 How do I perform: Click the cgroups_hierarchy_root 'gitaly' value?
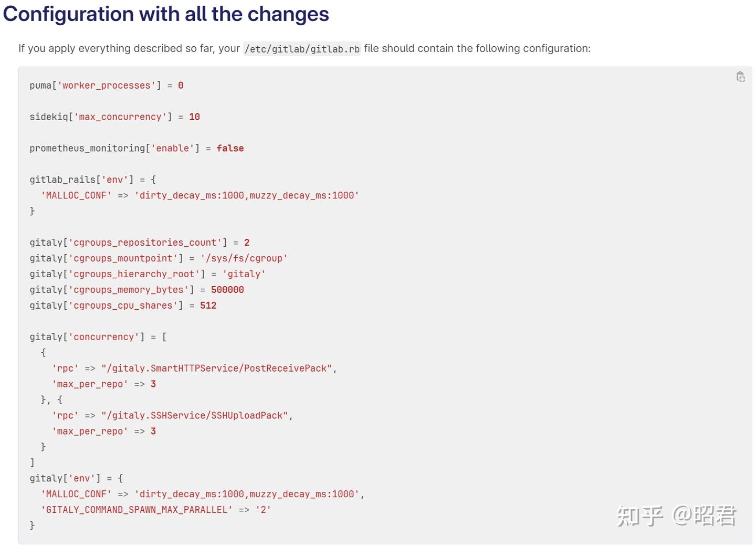[x=244, y=274]
